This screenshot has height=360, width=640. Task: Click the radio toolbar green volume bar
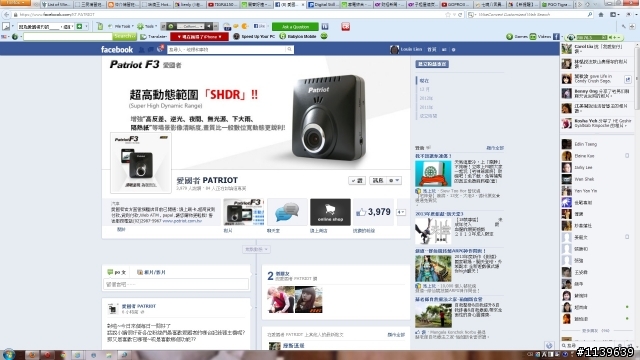592,37
